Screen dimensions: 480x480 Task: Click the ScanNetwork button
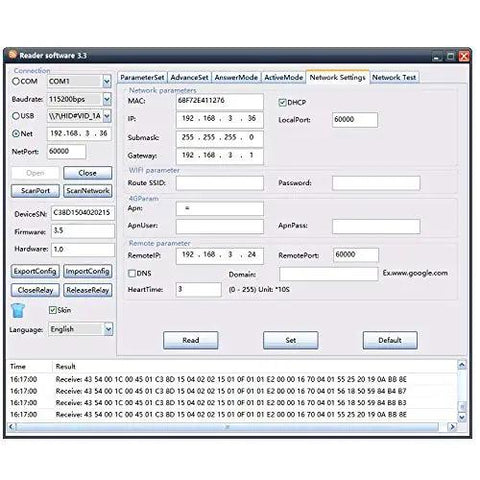point(88,191)
